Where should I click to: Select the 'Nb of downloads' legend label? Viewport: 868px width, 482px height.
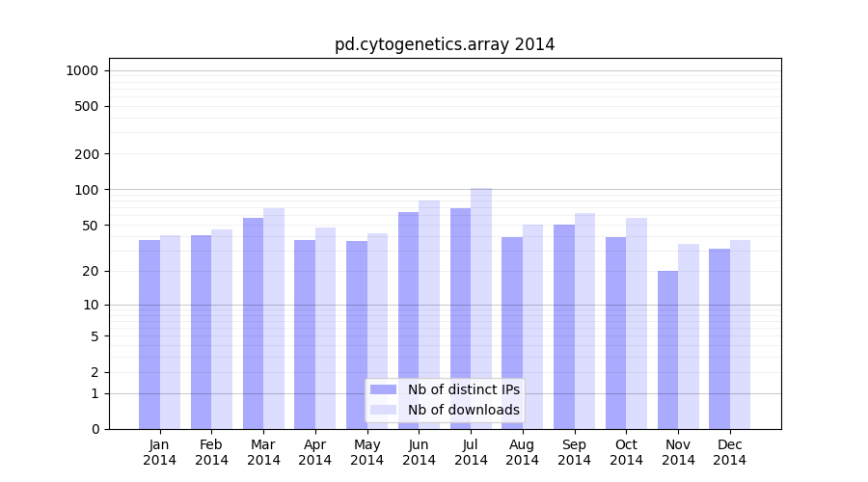(463, 410)
